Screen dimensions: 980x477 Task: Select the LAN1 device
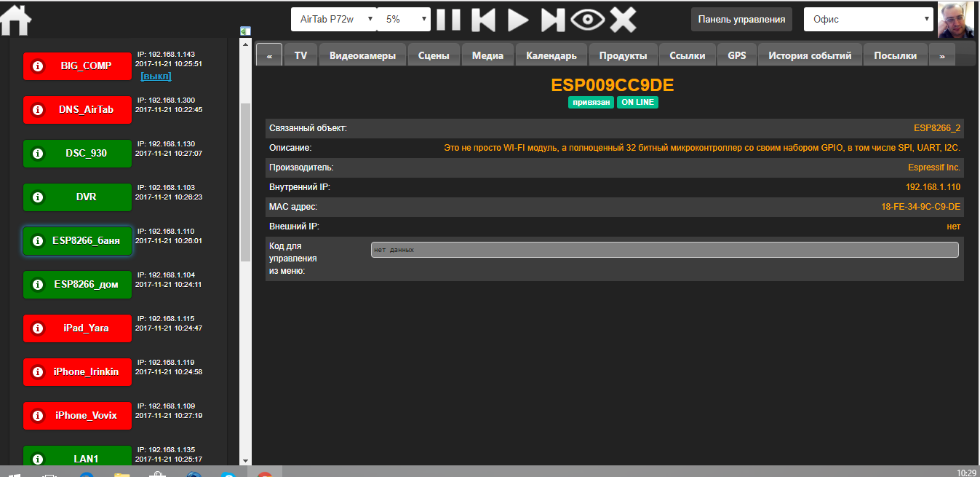78,456
